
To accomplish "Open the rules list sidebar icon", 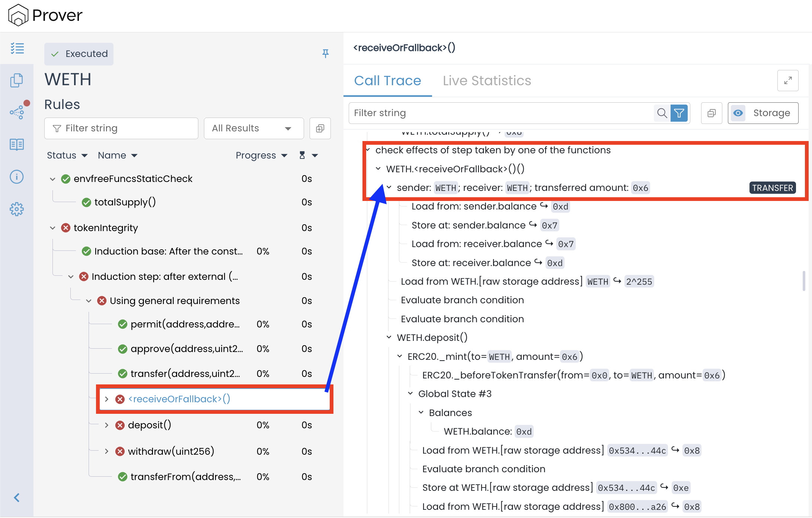I will click(17, 48).
